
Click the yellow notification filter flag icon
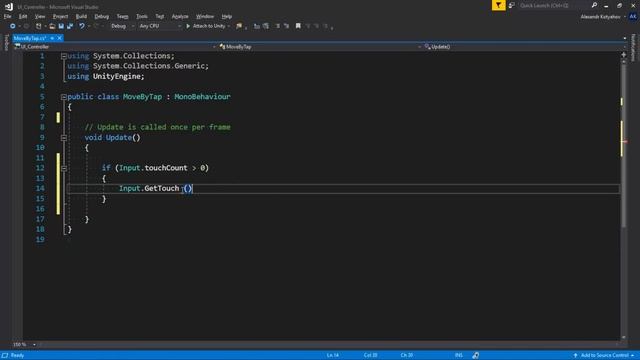[498, 5]
